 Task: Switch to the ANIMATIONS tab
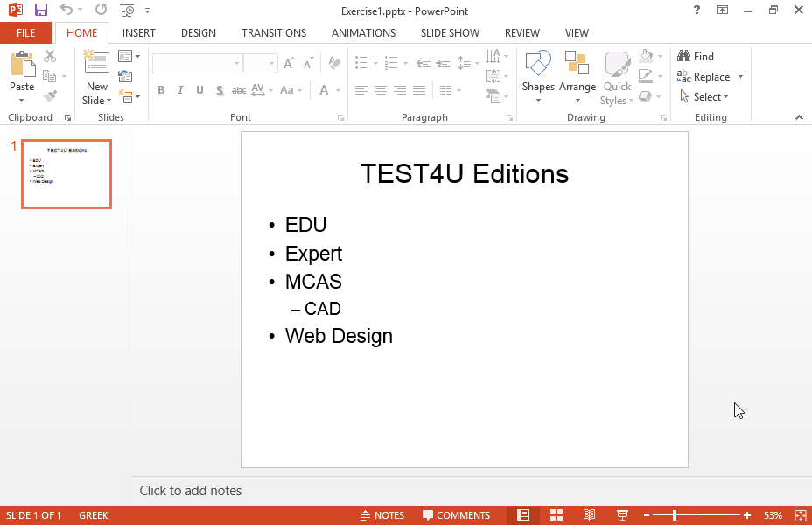[363, 33]
